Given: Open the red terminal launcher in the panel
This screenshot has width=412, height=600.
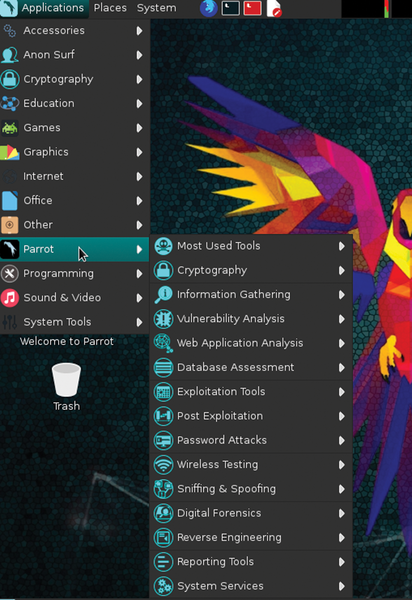Looking at the screenshot, I should pyautogui.click(x=252, y=8).
